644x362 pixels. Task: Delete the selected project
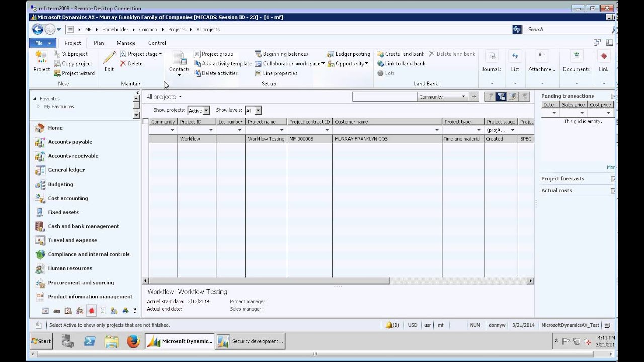[x=131, y=63]
